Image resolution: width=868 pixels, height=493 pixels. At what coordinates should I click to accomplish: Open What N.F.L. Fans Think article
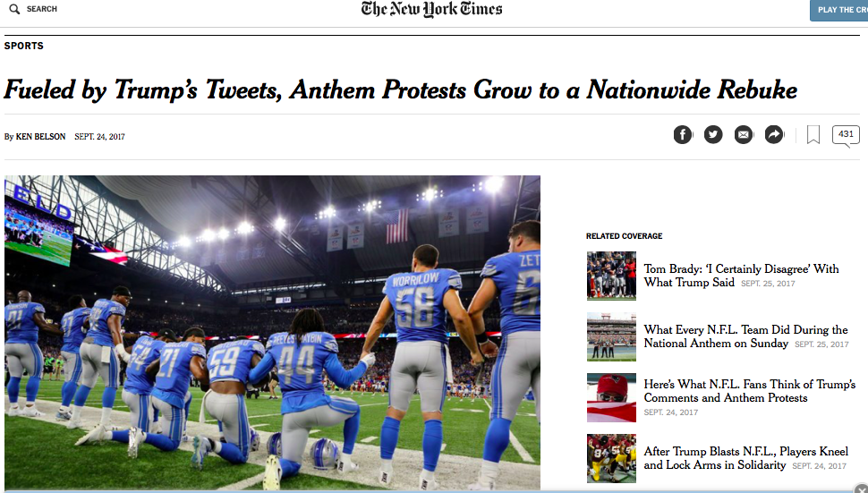tap(749, 391)
